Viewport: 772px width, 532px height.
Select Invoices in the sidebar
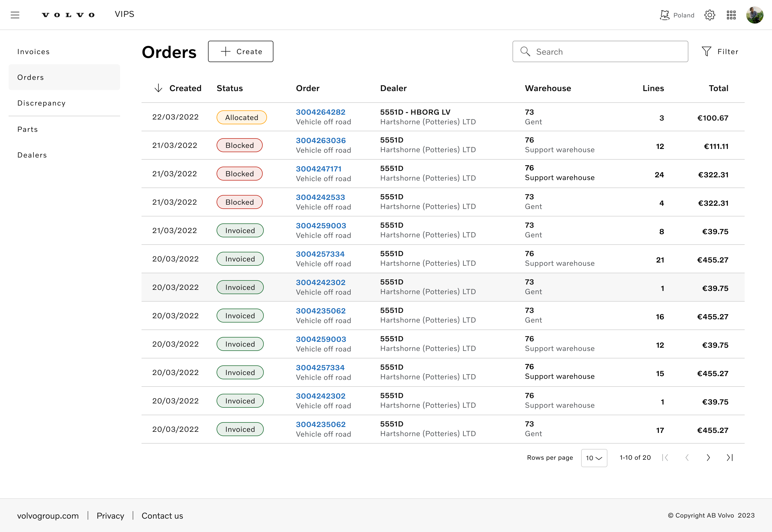click(64, 52)
